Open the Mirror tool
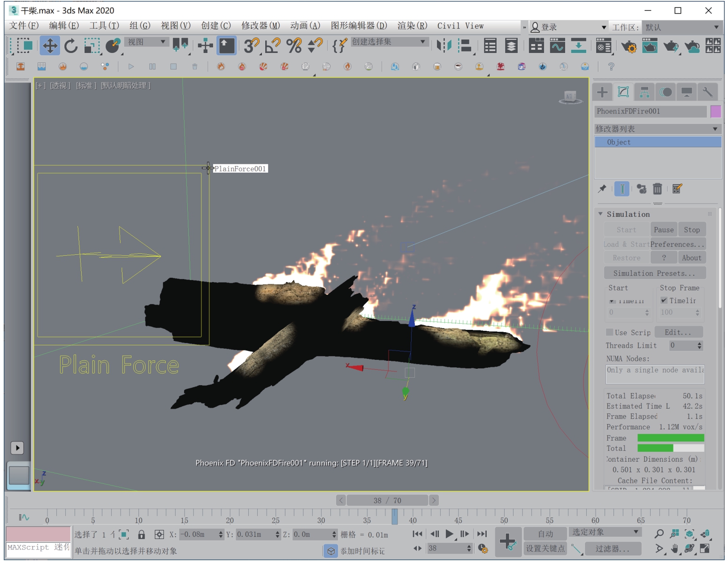Viewport: 728px width, 563px height. 444,46
